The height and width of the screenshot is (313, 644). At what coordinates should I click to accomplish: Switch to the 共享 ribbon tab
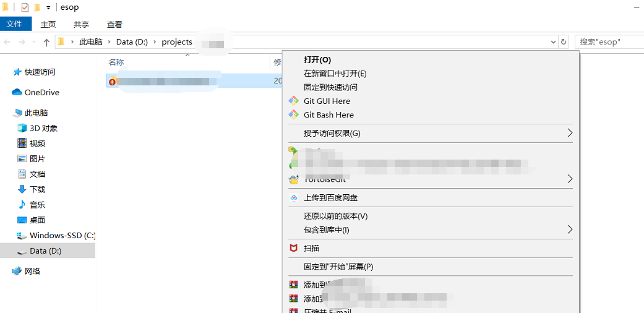click(x=81, y=24)
